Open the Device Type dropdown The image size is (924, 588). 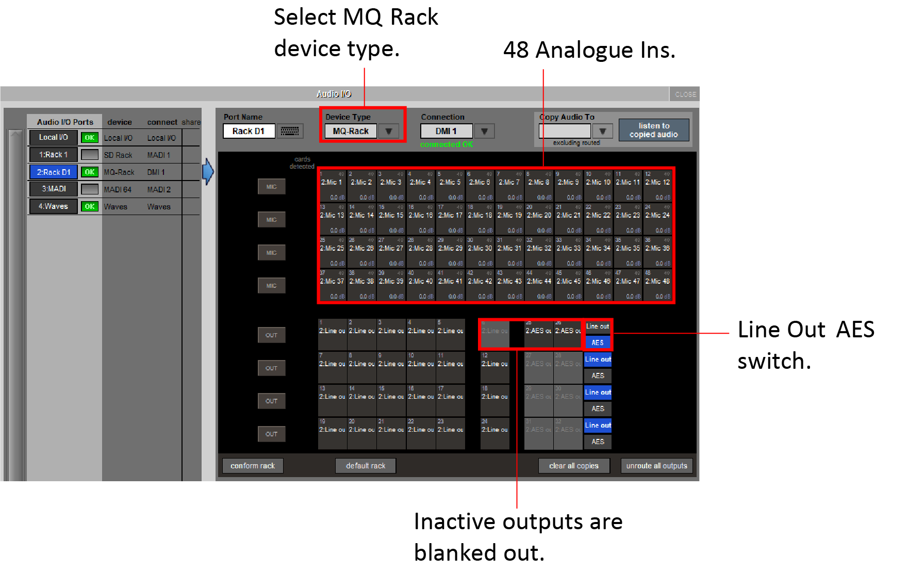pos(389,132)
